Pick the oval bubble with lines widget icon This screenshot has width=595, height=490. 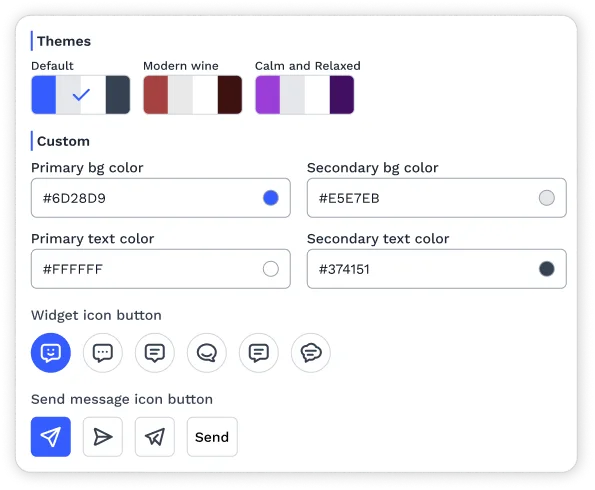point(311,353)
